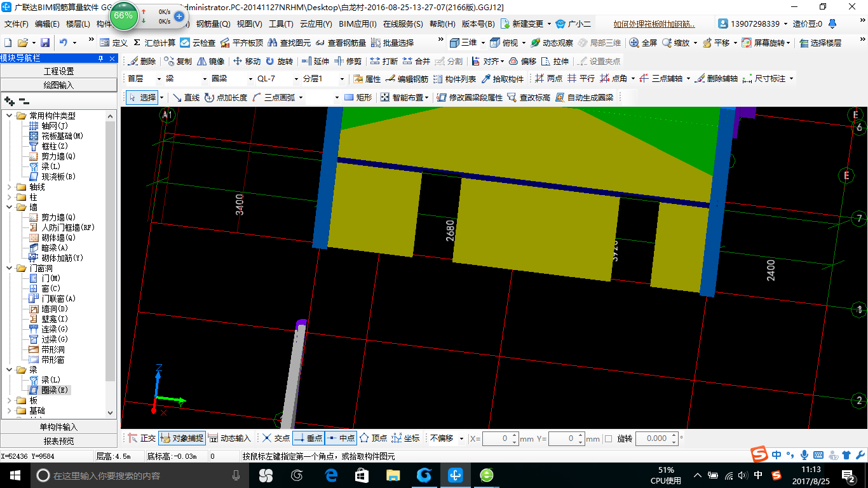Viewport: 868px width, 488px height.
Task: Toggle 坐标 coordinate snap
Action: tap(406, 438)
